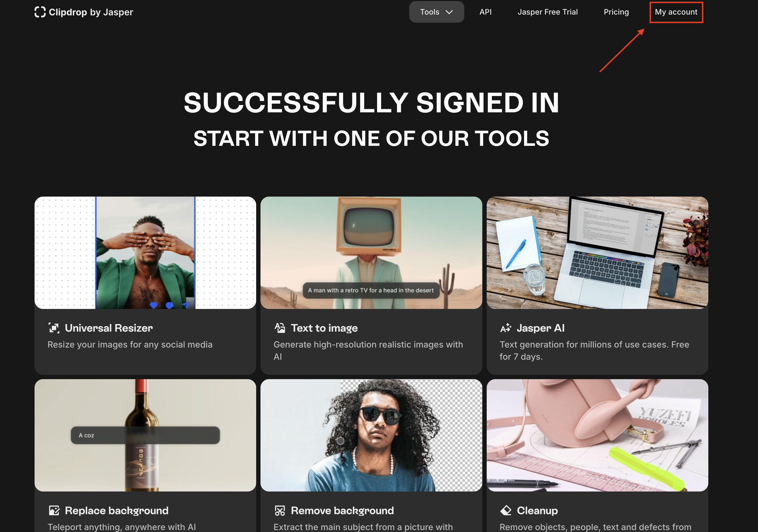Select the Remove background title
The image size is (758, 532).
click(342, 511)
